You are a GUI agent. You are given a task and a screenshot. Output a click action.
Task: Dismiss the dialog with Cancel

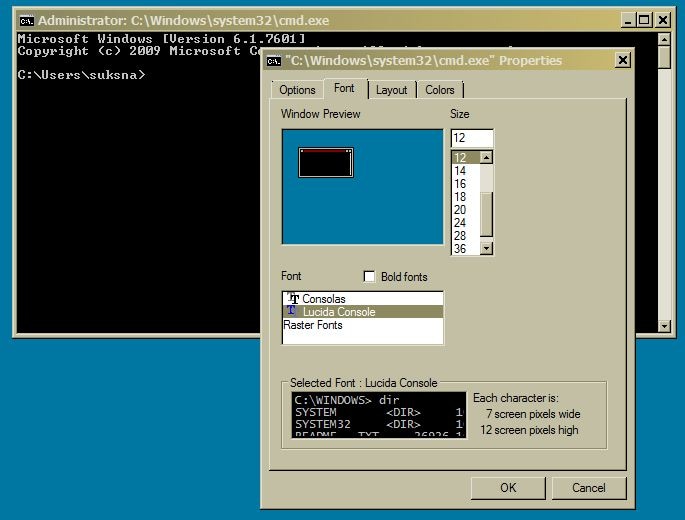tap(589, 488)
